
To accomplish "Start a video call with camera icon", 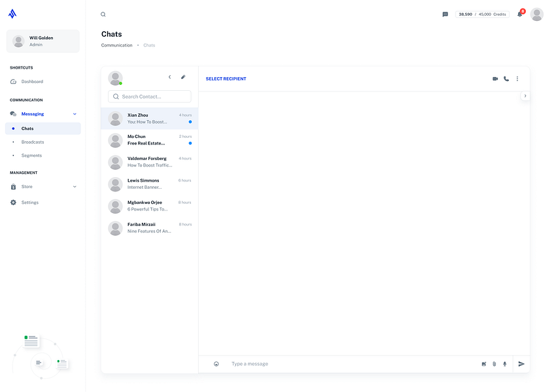I will point(495,78).
